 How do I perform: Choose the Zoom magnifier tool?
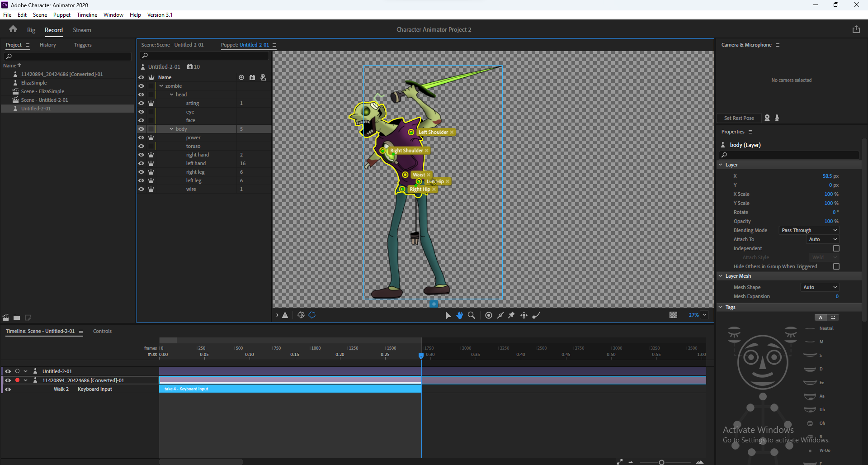472,315
